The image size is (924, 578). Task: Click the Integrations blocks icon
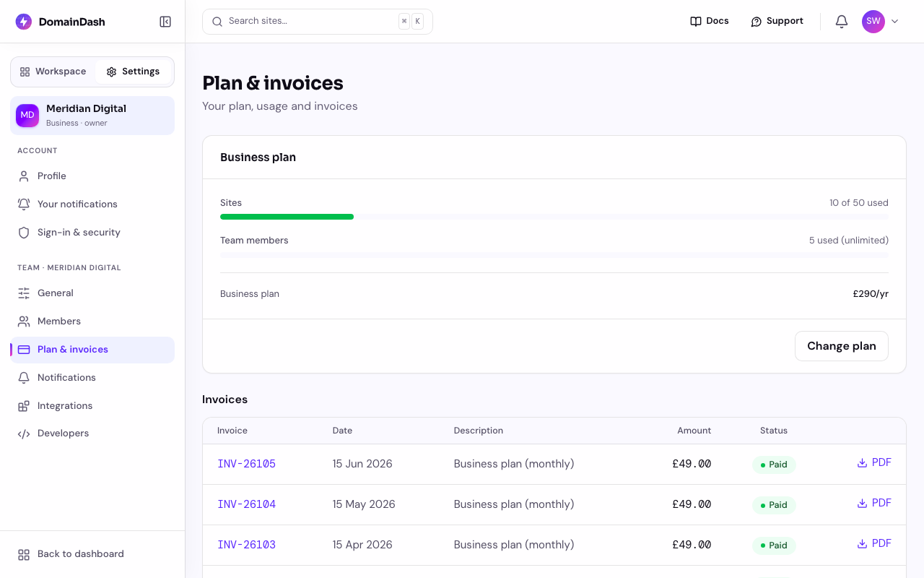tap(24, 406)
